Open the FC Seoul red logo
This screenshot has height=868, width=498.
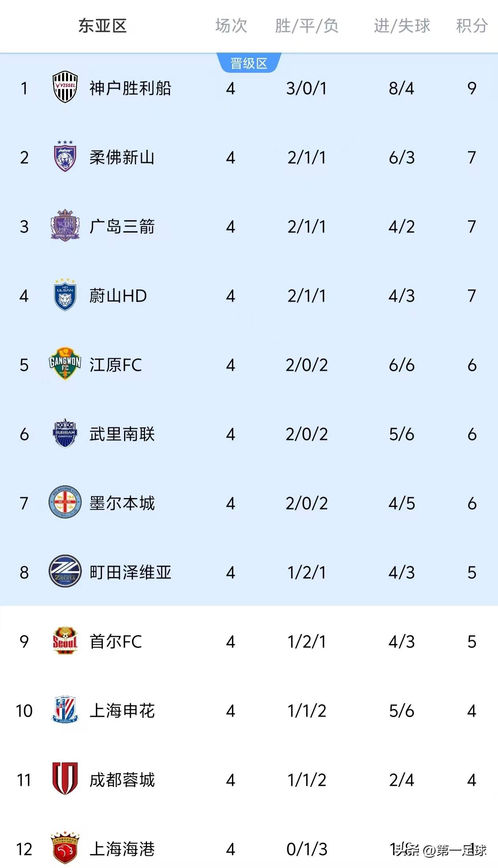click(65, 641)
